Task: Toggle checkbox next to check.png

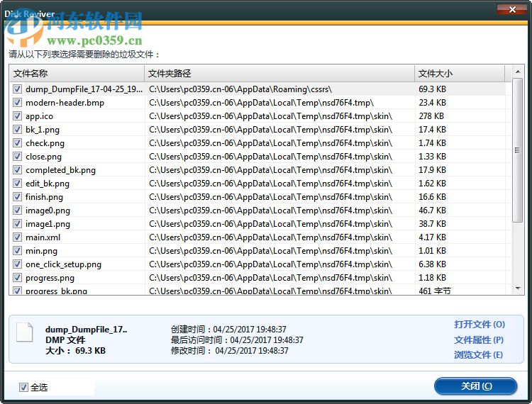Action: click(x=17, y=143)
